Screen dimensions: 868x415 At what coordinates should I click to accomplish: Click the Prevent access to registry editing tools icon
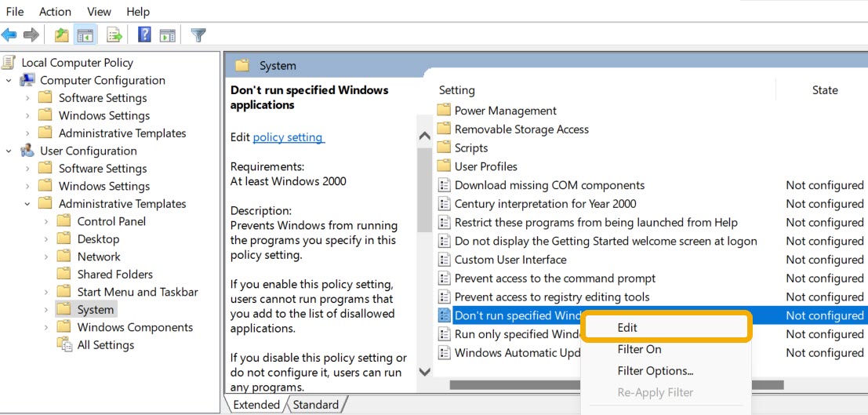coord(444,297)
